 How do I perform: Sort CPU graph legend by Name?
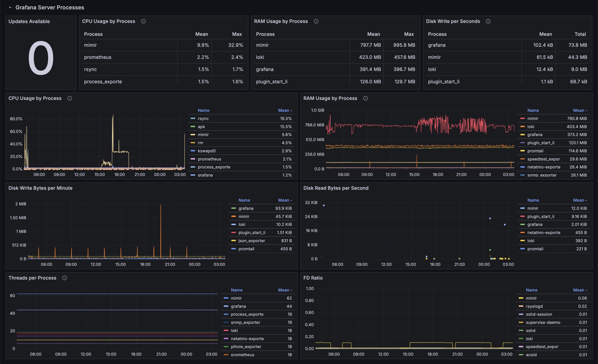click(x=204, y=110)
